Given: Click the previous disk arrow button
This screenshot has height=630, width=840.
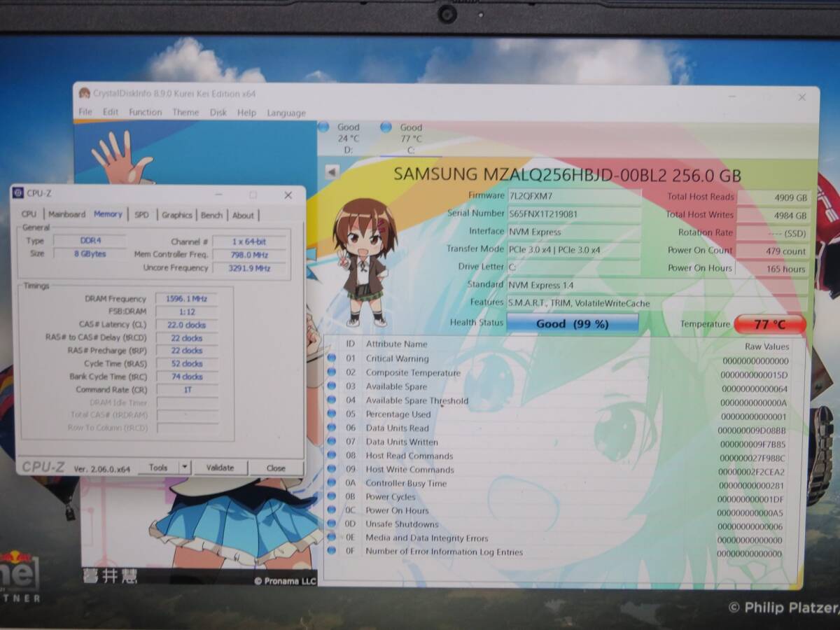Looking at the screenshot, I should tap(332, 171).
